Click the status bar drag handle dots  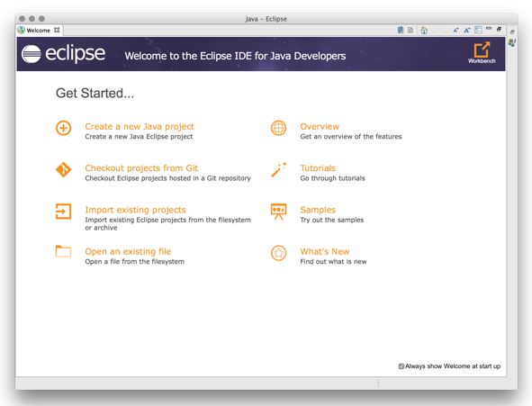click(378, 383)
